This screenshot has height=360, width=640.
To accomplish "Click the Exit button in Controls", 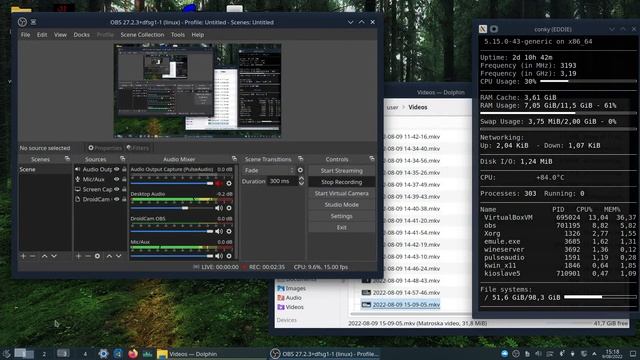I will click(342, 227).
